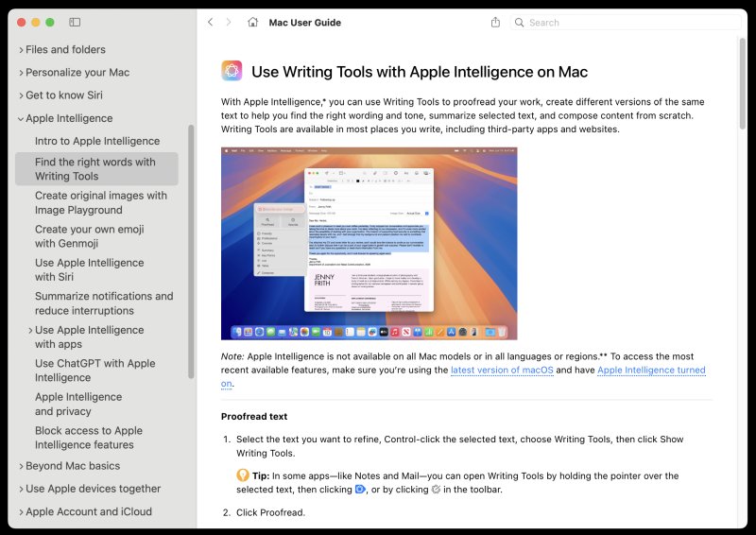The image size is (756, 535).
Task: Click the Proofread text heading
Action: pyautogui.click(x=254, y=416)
